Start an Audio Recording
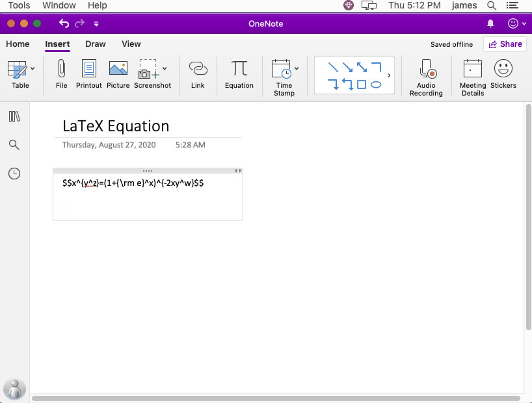The height and width of the screenshot is (403, 532). click(426, 75)
